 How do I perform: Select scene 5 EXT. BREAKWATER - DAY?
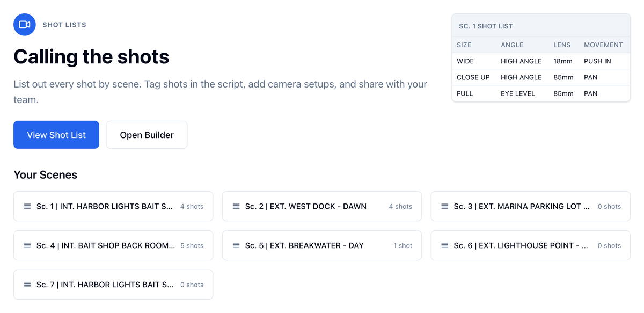322,245
